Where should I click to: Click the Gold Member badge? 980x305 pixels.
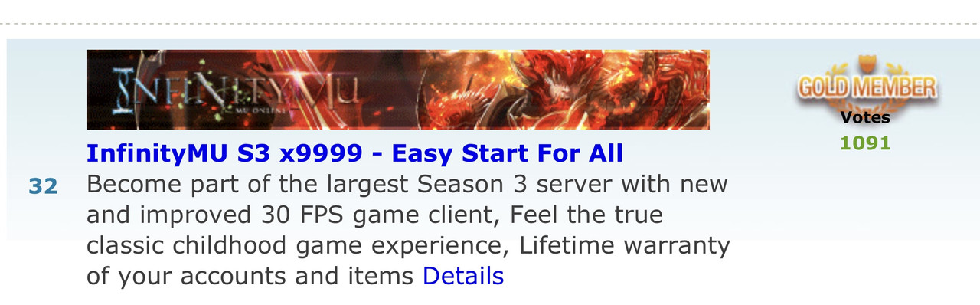(866, 85)
